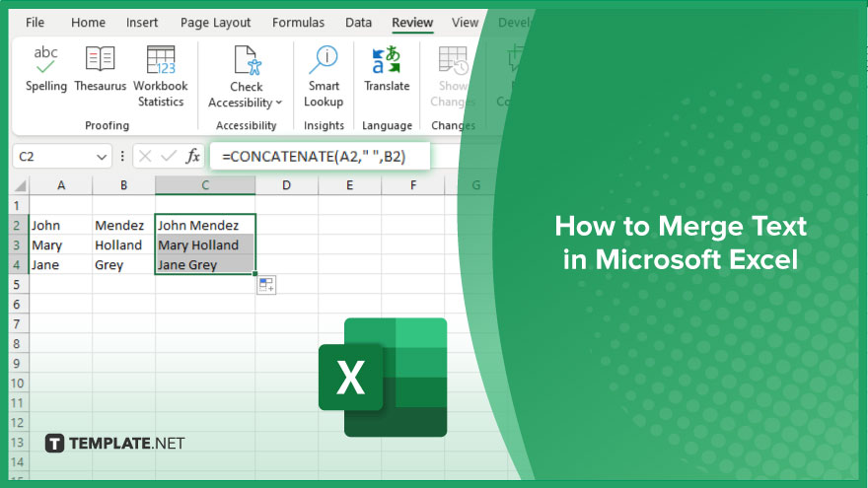
Task: Click cell containing "Jane"
Action: point(61,265)
